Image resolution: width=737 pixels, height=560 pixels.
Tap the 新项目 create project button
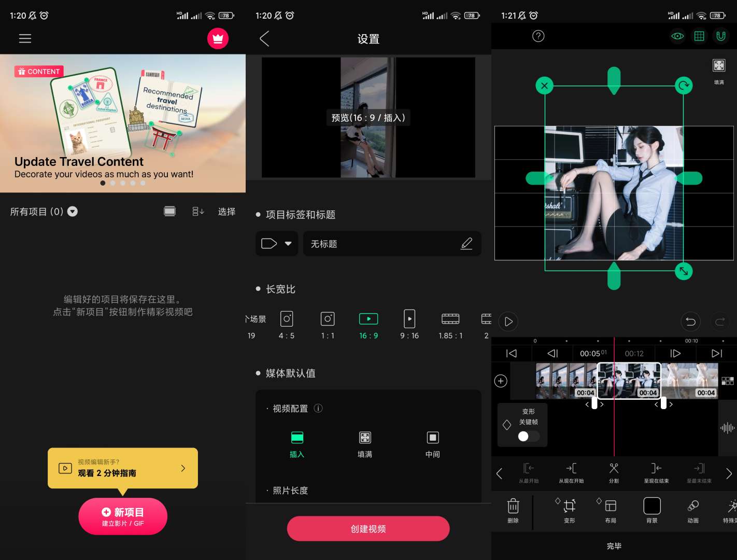coord(123,516)
